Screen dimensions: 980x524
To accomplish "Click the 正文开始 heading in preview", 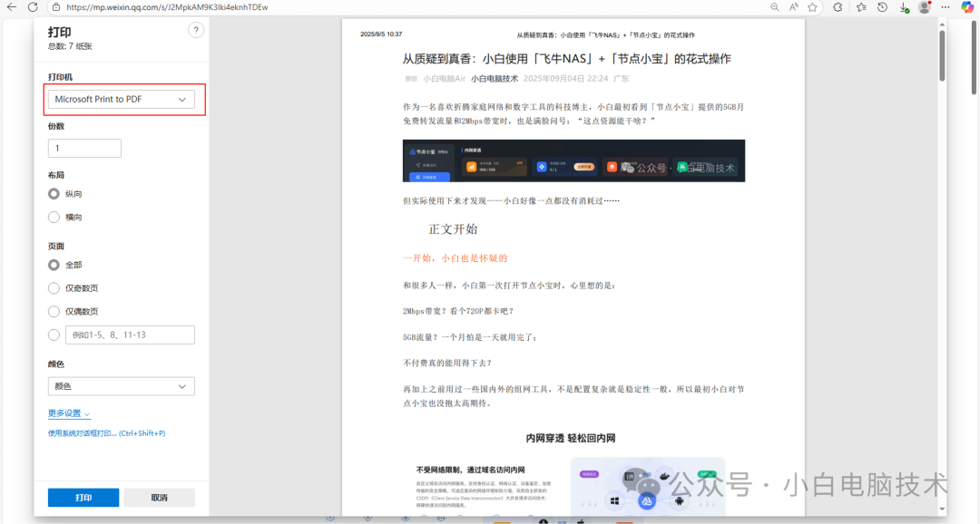I will point(453,229).
